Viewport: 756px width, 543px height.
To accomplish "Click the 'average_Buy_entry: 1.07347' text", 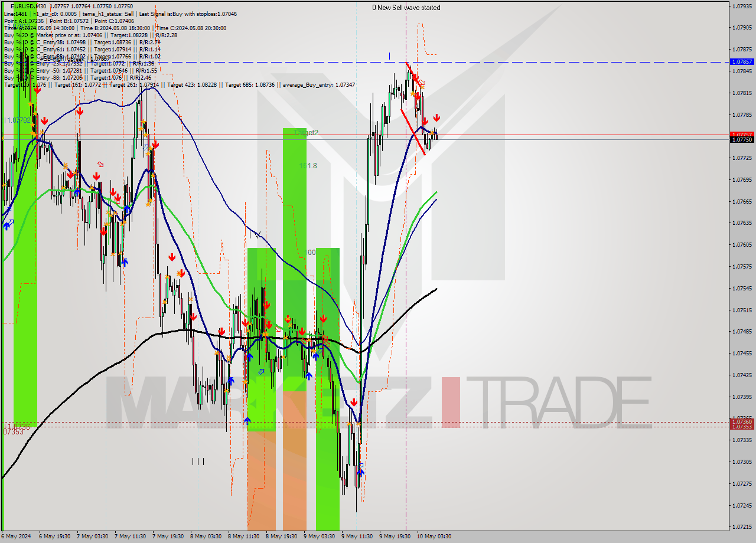I will pos(320,85).
